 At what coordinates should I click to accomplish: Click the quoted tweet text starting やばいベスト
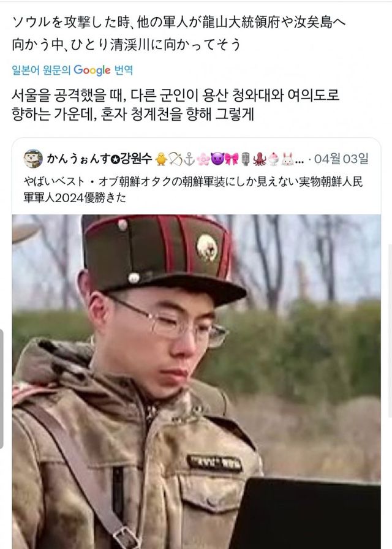[x=193, y=189]
